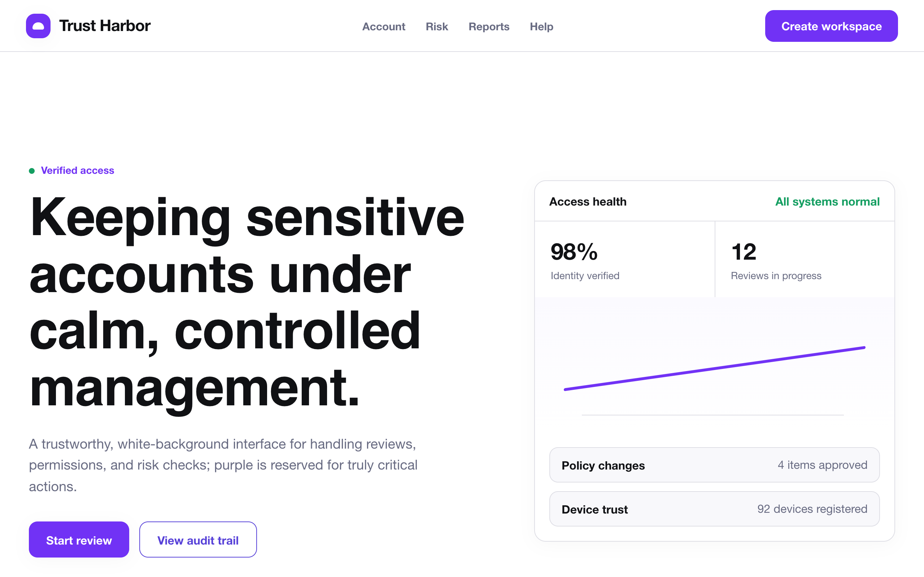Click the green Verified access status dot

(x=32, y=171)
